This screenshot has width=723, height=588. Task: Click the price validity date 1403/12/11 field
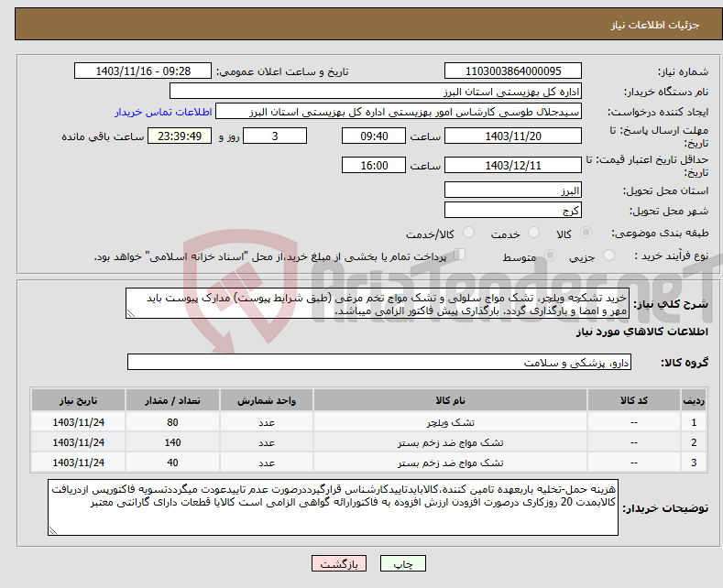(513, 166)
